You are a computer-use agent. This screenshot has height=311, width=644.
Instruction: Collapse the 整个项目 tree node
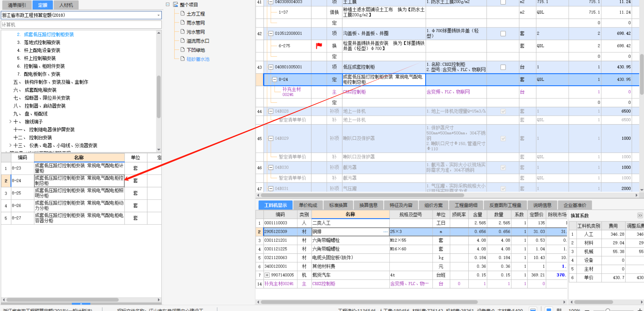pyautogui.click(x=168, y=5)
